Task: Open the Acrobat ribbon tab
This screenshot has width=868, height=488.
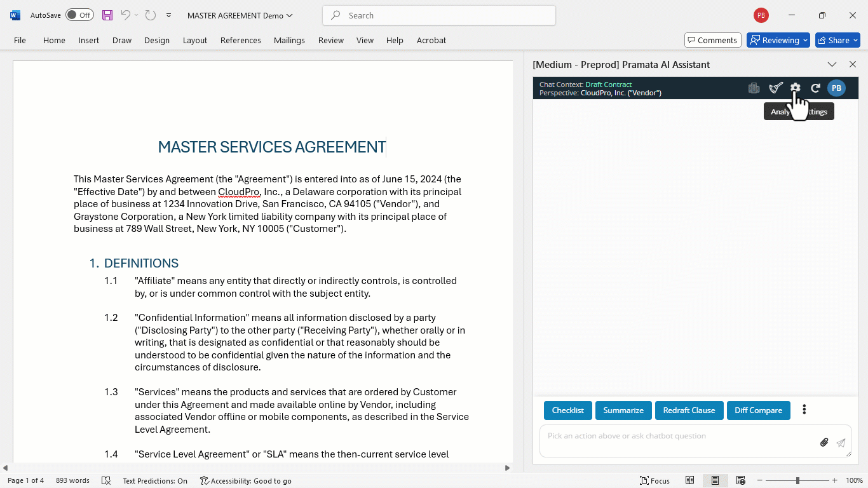Action: (x=431, y=40)
